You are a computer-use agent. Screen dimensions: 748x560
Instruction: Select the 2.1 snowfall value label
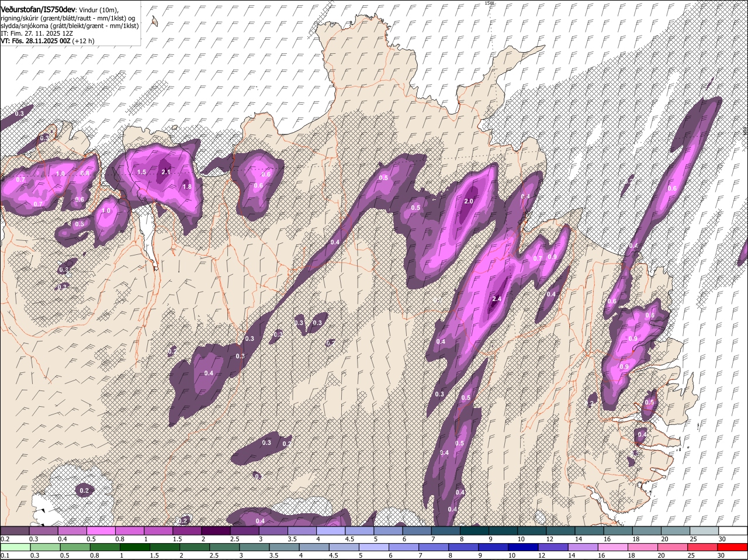(165, 172)
